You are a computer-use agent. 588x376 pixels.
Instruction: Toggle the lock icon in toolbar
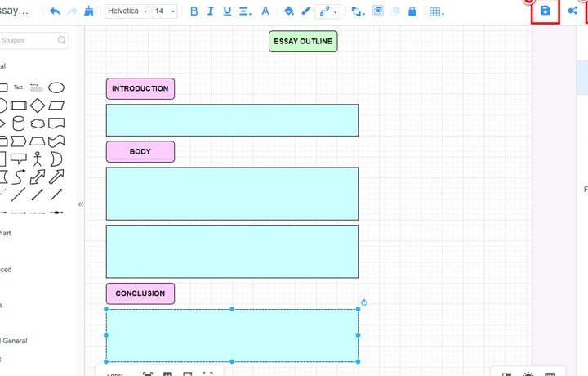click(x=412, y=11)
